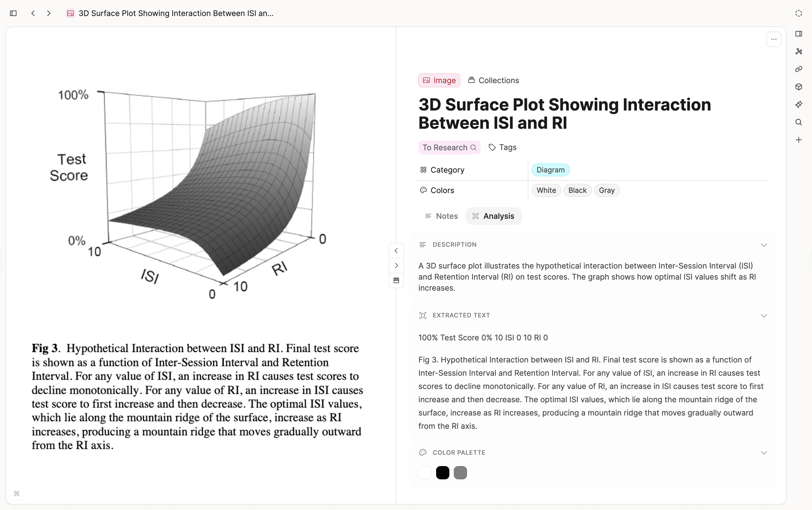Open the AI sparkles assistant icon
The image size is (812, 510).
798,104
